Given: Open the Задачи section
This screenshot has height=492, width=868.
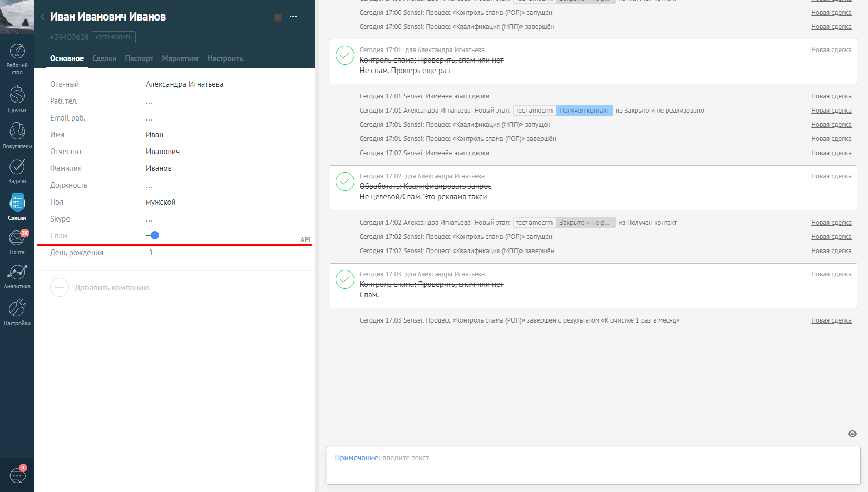Looking at the screenshot, I should pos(17,171).
